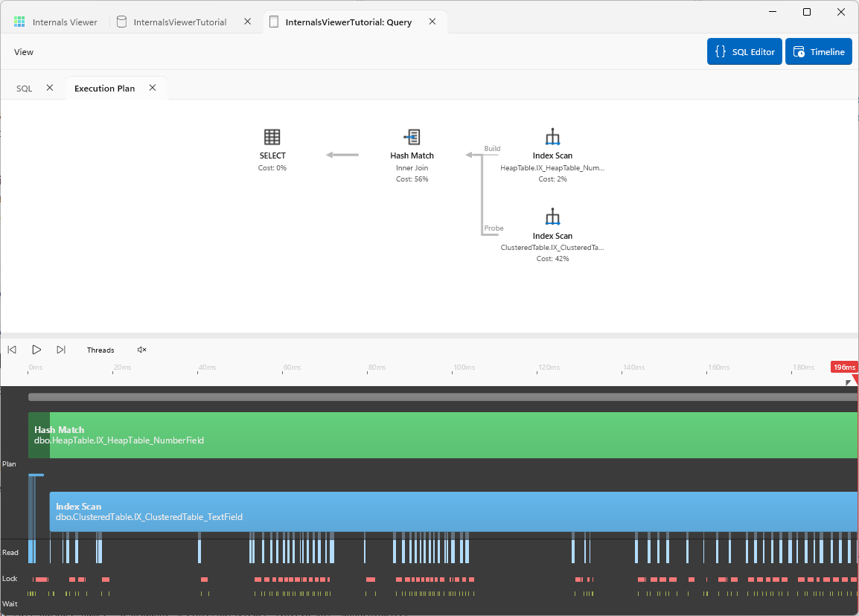Close the InternalsViewerTutorial database tab
This screenshot has height=616, width=859.
click(248, 22)
